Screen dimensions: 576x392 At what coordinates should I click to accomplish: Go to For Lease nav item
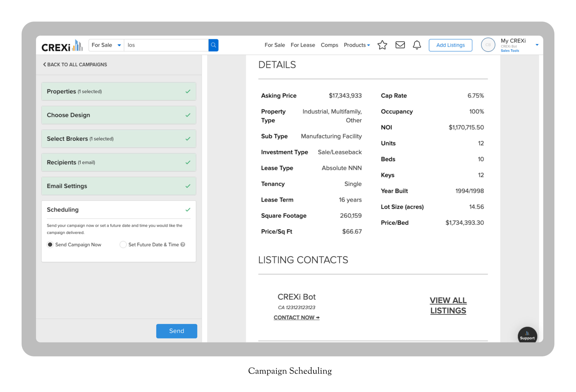click(x=303, y=45)
